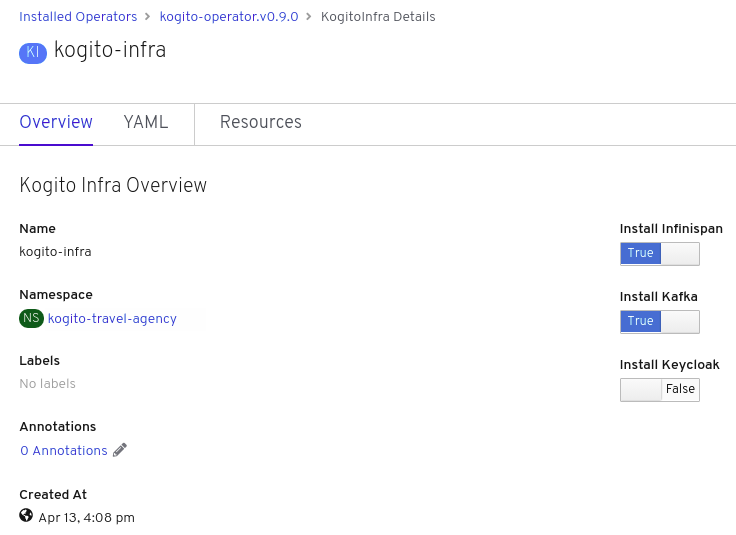Click the pencil icon to edit annotations
This screenshot has width=736, height=535.
(120, 451)
